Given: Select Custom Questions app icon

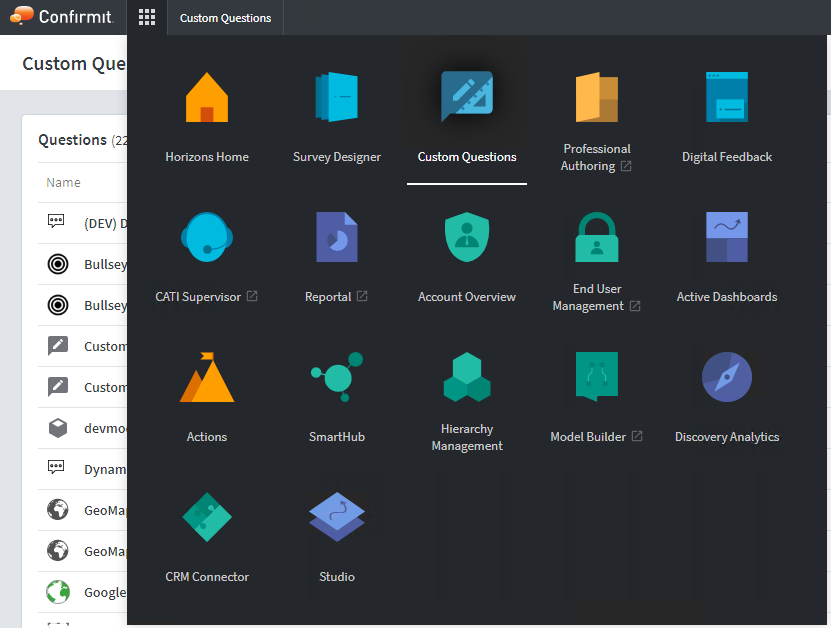Looking at the screenshot, I should [467, 96].
